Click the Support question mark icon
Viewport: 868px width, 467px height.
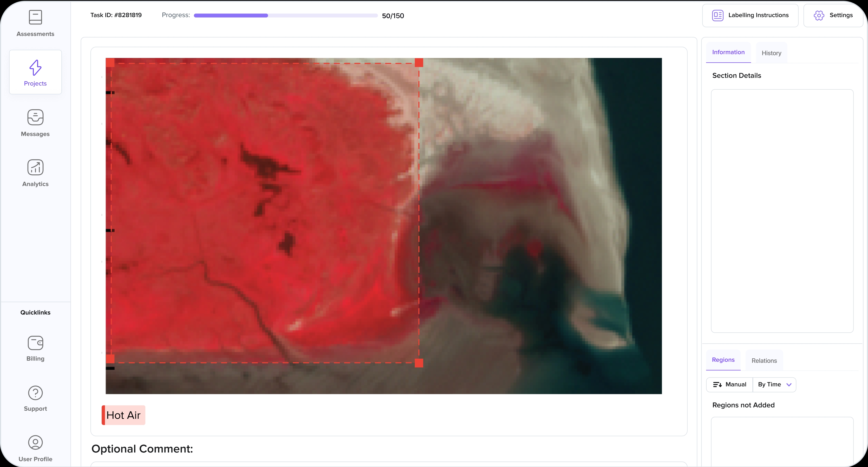pyautogui.click(x=35, y=393)
